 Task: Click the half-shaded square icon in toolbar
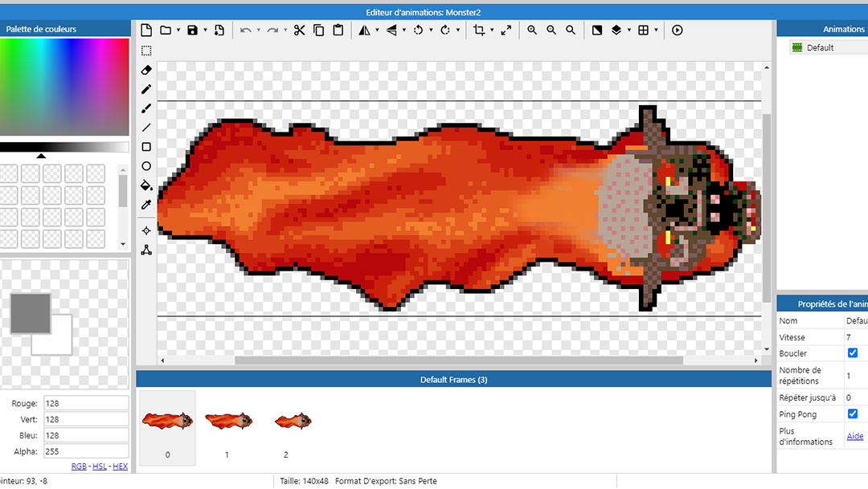(x=596, y=30)
